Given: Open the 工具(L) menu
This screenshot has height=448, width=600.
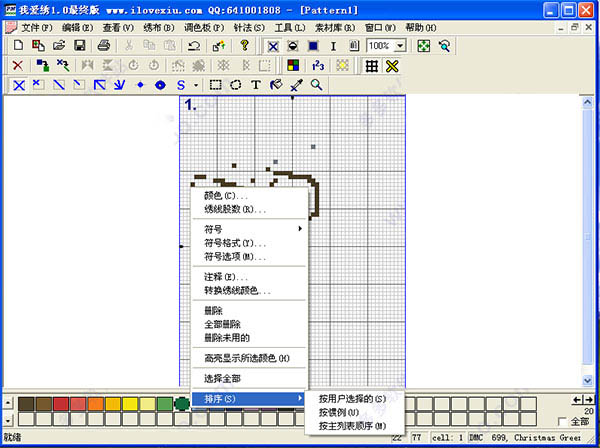Looking at the screenshot, I should point(290,28).
